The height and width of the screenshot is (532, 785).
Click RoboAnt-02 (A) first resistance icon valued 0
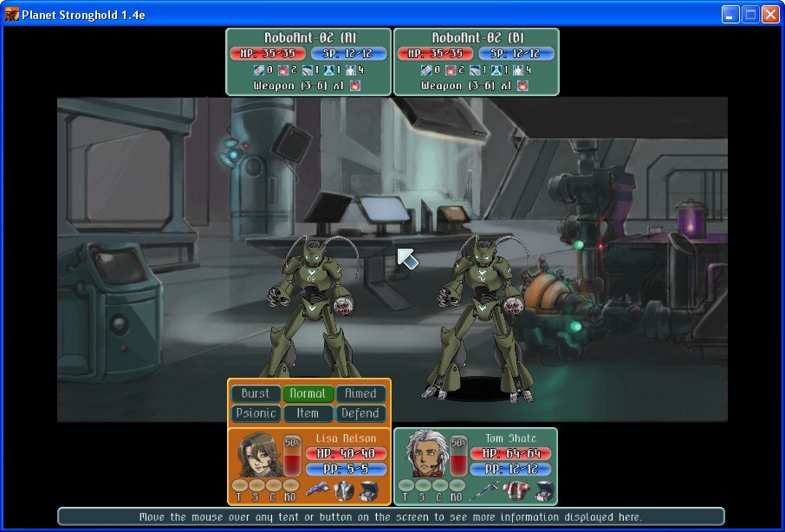tap(259, 69)
